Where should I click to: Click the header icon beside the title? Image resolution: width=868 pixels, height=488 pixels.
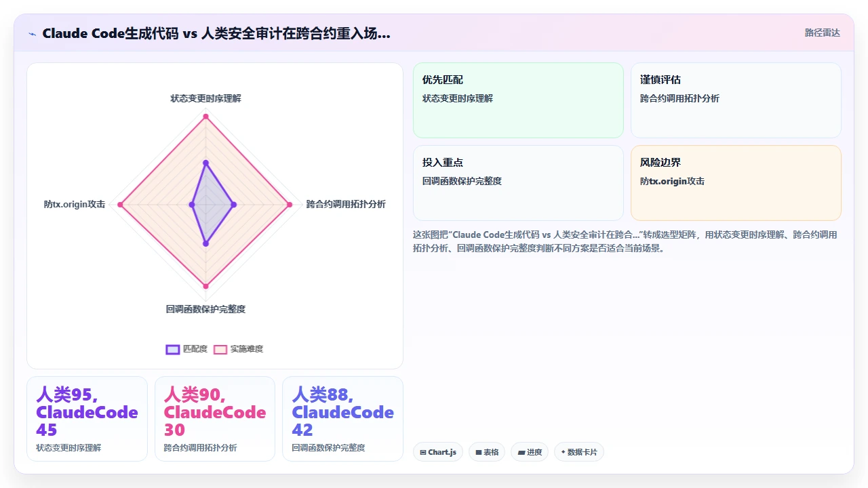click(x=33, y=33)
